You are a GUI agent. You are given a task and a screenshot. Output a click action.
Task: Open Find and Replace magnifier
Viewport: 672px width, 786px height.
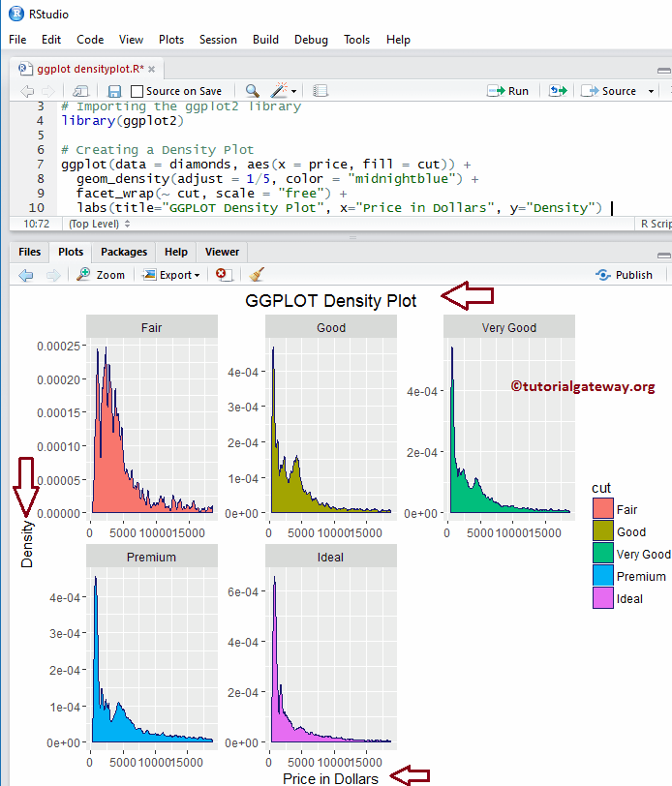click(253, 91)
